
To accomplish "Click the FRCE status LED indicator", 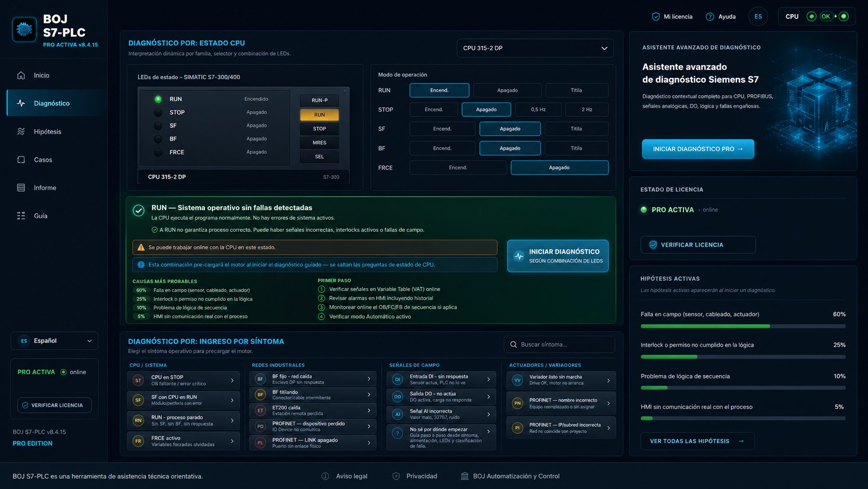I will pyautogui.click(x=158, y=152).
